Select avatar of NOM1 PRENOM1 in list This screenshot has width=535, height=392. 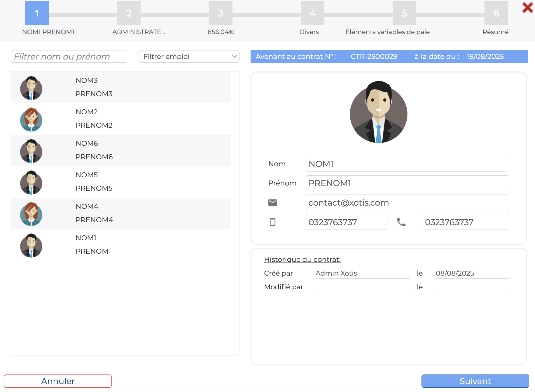point(31,245)
